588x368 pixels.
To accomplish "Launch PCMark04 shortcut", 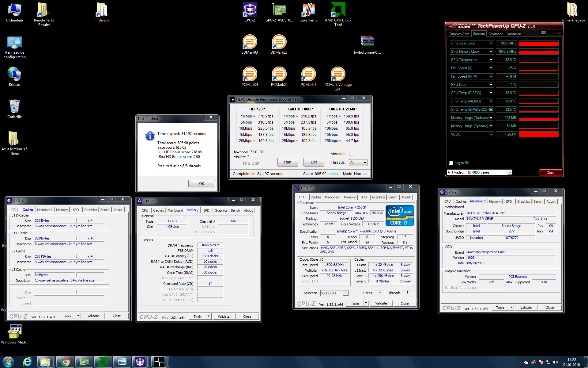I will pos(250,77).
